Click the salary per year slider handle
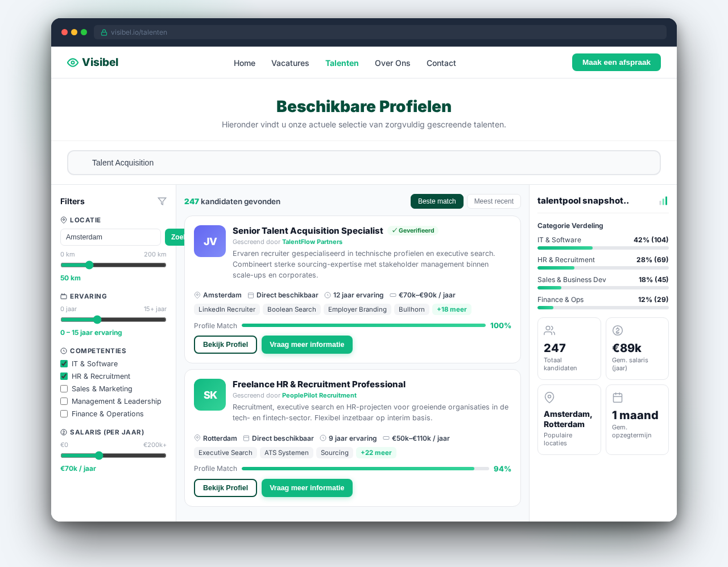The image size is (728, 567). pos(99,456)
